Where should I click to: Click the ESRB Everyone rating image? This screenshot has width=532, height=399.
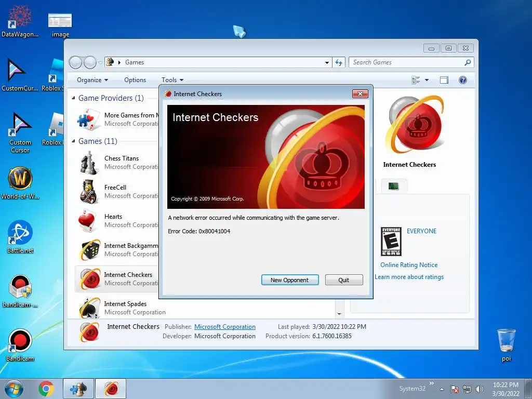tap(391, 242)
